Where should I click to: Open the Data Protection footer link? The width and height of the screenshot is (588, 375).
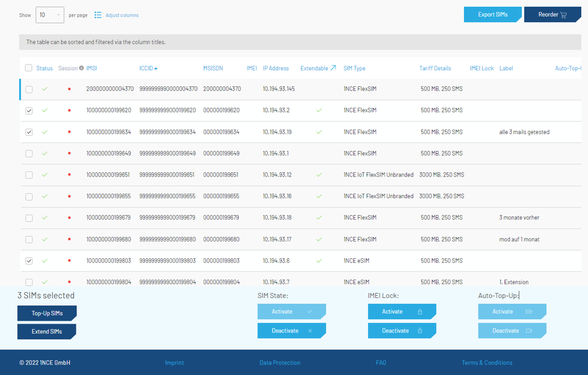pos(279,362)
